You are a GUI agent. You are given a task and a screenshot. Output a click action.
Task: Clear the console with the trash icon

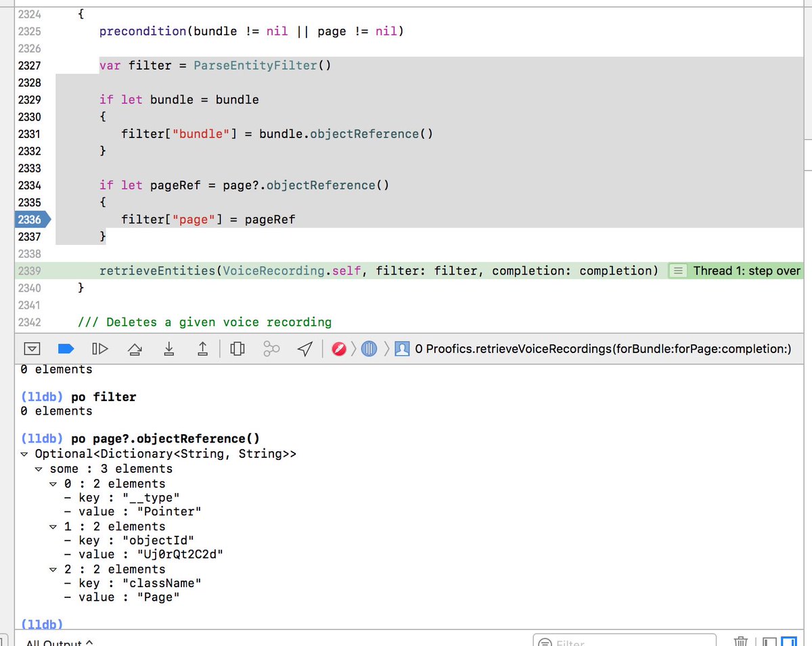tap(742, 641)
